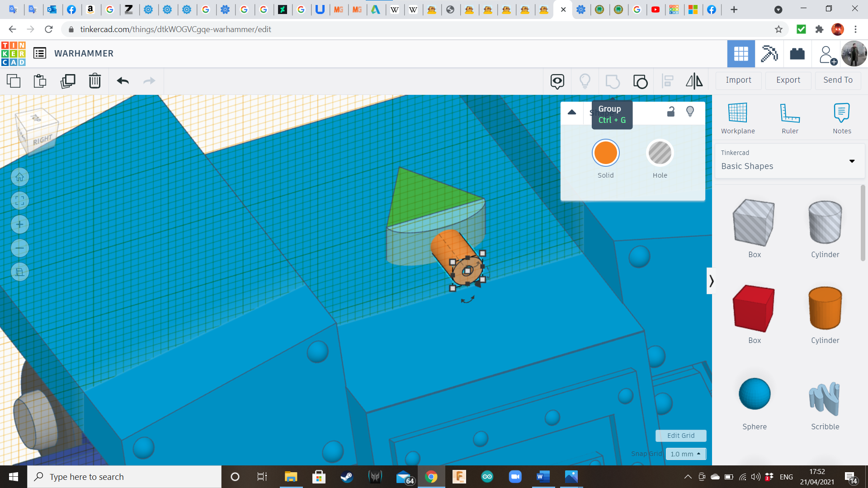
Task: Click the Undo arrow
Action: click(123, 81)
